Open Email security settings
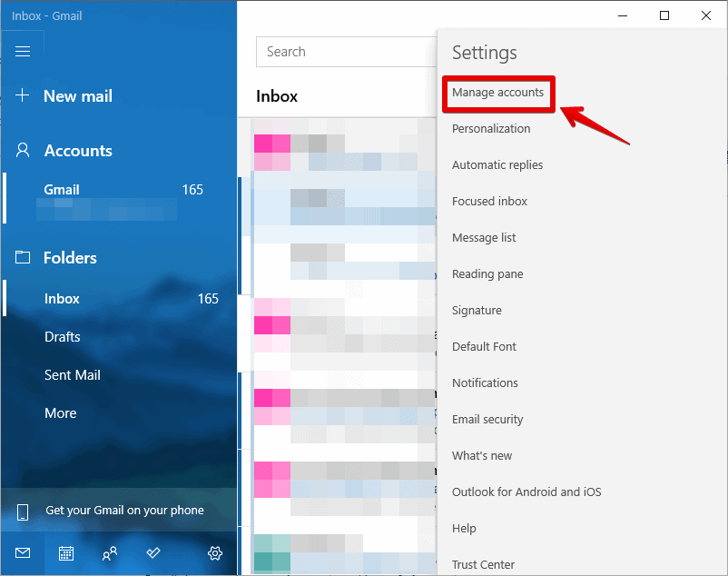Image resolution: width=728 pixels, height=576 pixels. coord(487,420)
